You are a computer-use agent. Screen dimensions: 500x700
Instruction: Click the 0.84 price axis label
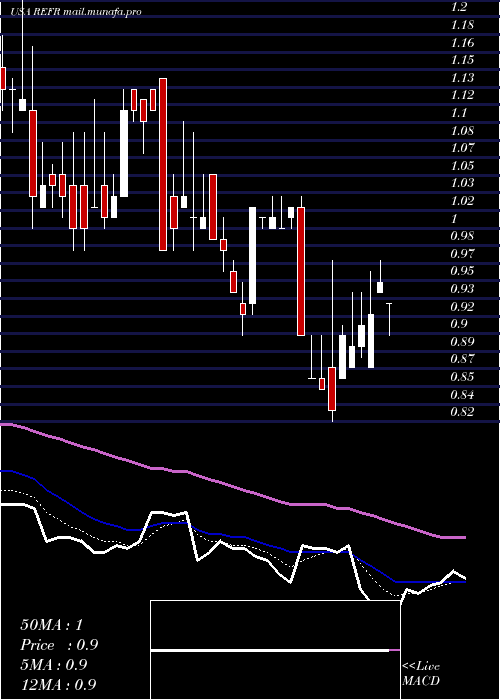pos(462,394)
